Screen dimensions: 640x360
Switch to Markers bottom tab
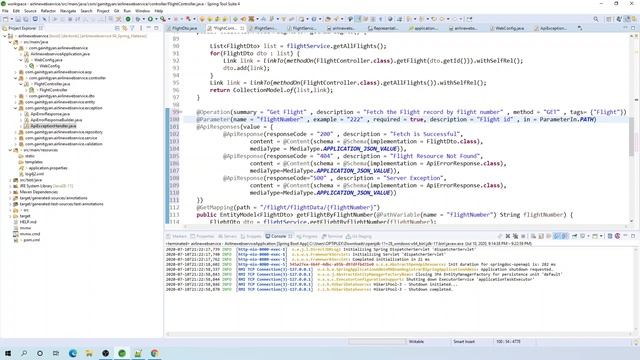point(176,236)
